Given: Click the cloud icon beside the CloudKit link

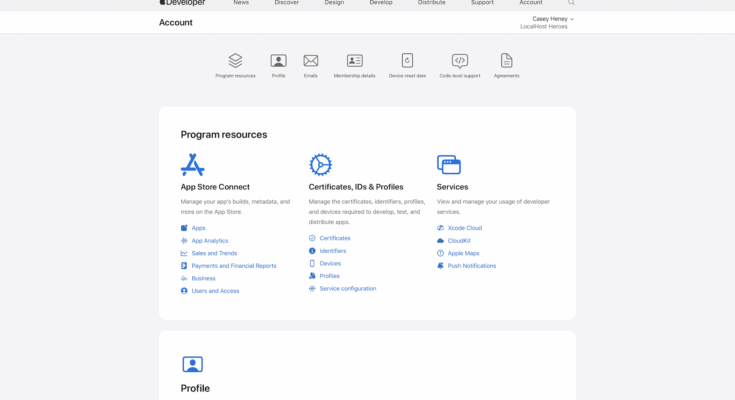Looking at the screenshot, I should (440, 241).
